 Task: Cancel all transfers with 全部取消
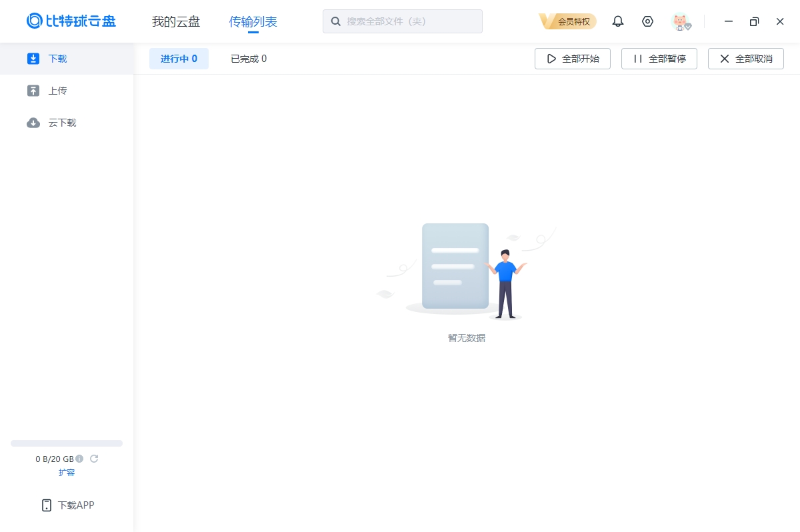tap(745, 59)
